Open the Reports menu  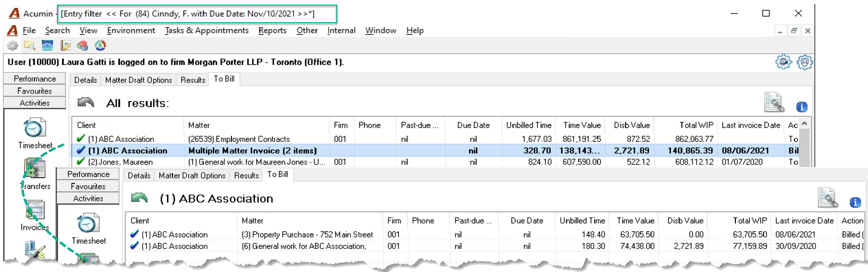272,31
